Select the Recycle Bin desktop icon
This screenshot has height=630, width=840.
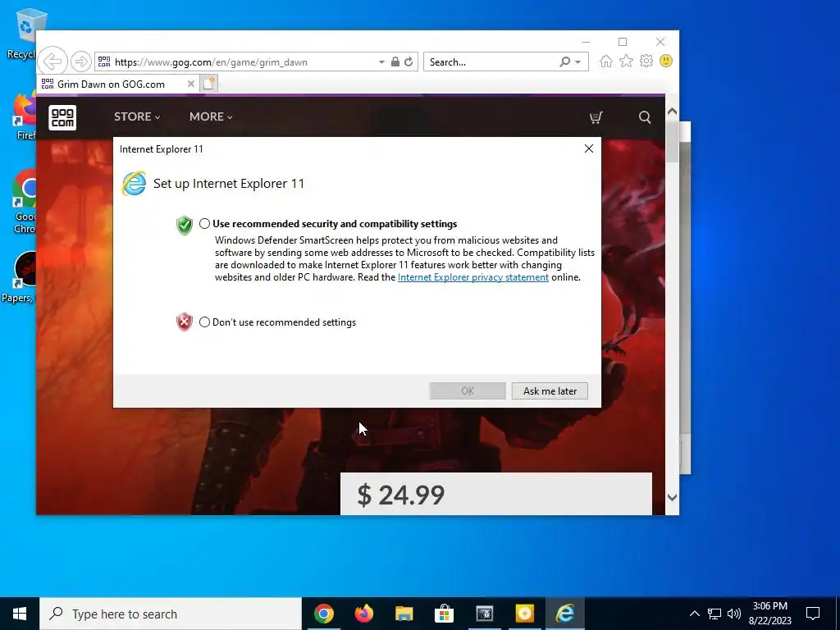click(21, 33)
